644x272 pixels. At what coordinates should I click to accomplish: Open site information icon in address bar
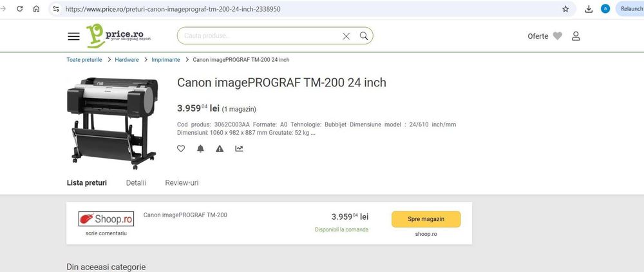56,8
